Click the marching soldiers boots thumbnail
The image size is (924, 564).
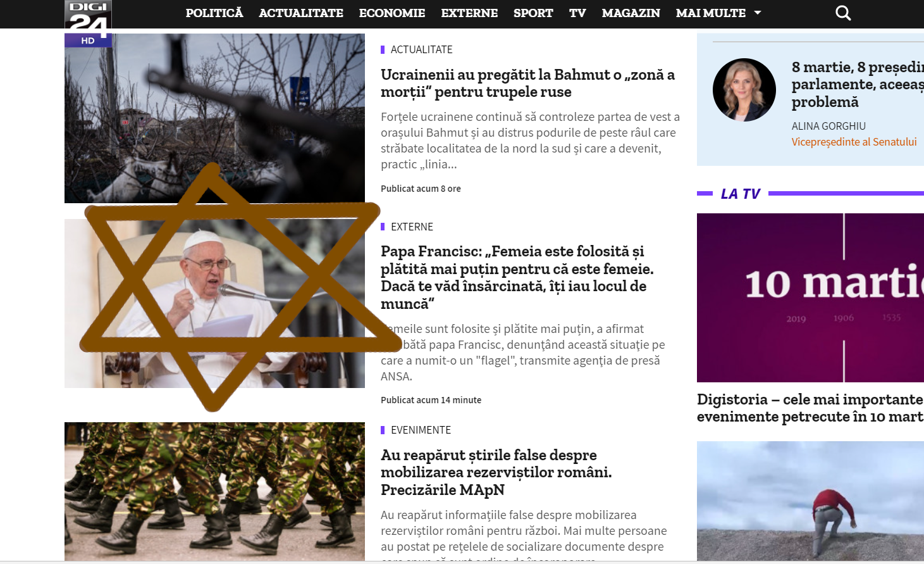(214, 491)
